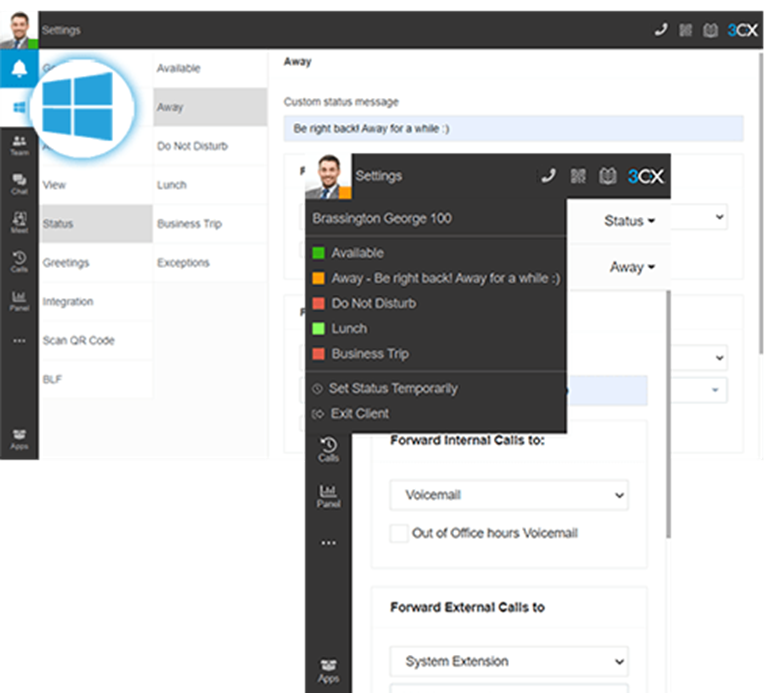Expand the Away dropdown in front window

click(632, 267)
